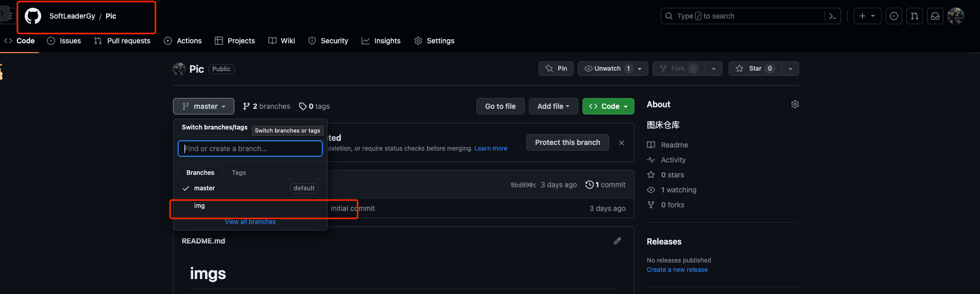Click the pencil edit icon for README.md
Screen dimensions: 980x294
[617, 241]
